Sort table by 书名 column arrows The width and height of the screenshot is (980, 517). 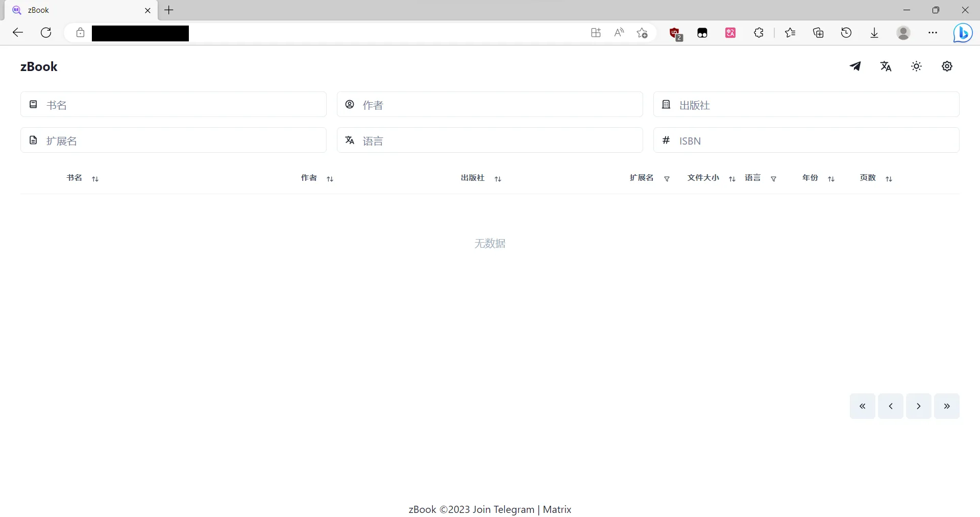(95, 179)
